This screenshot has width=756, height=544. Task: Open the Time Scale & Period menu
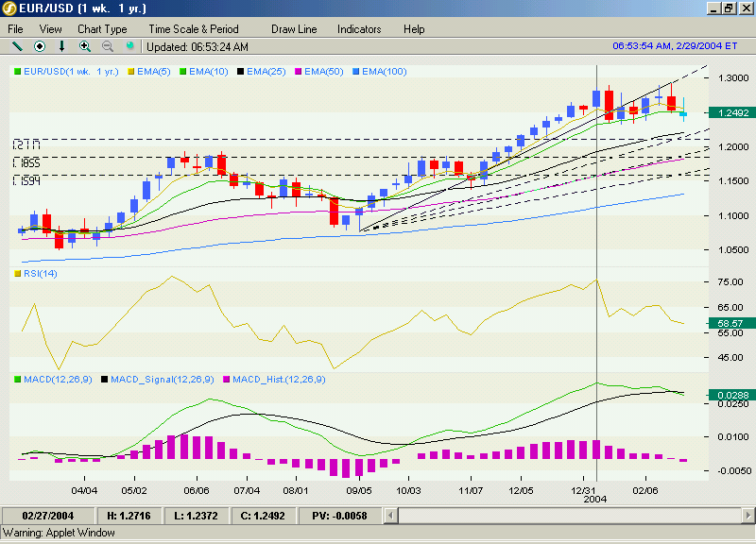pos(194,29)
